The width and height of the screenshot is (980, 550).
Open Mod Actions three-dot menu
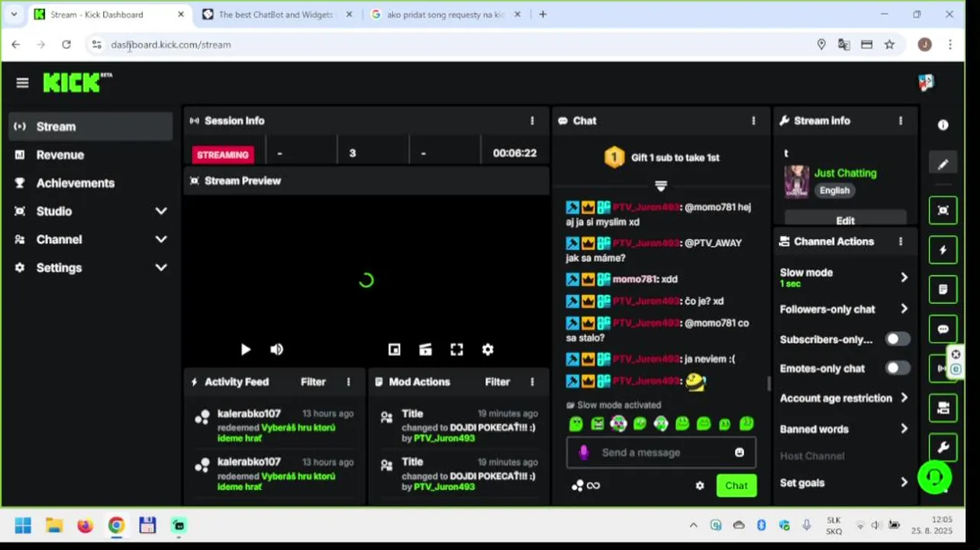tap(532, 382)
